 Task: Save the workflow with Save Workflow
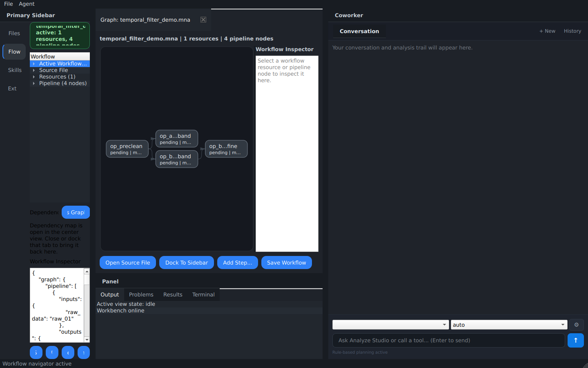point(287,263)
